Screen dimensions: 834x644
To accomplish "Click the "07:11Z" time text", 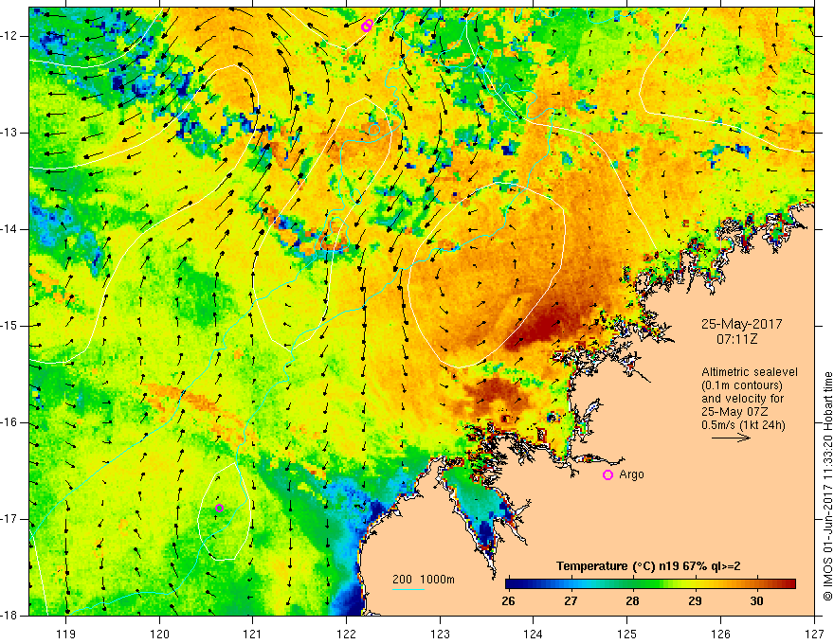I will [736, 338].
